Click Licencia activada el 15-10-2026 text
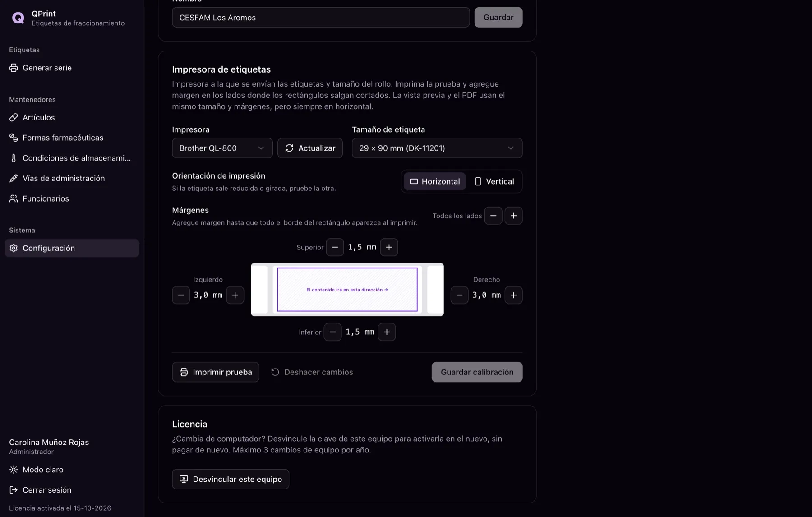Image resolution: width=812 pixels, height=517 pixels. (x=60, y=508)
